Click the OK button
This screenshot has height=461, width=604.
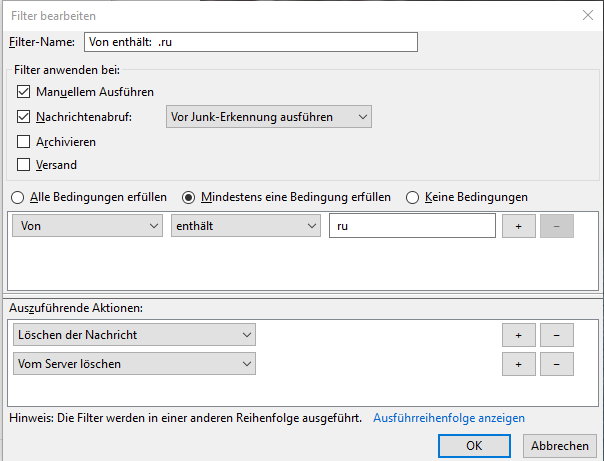pyautogui.click(x=474, y=445)
